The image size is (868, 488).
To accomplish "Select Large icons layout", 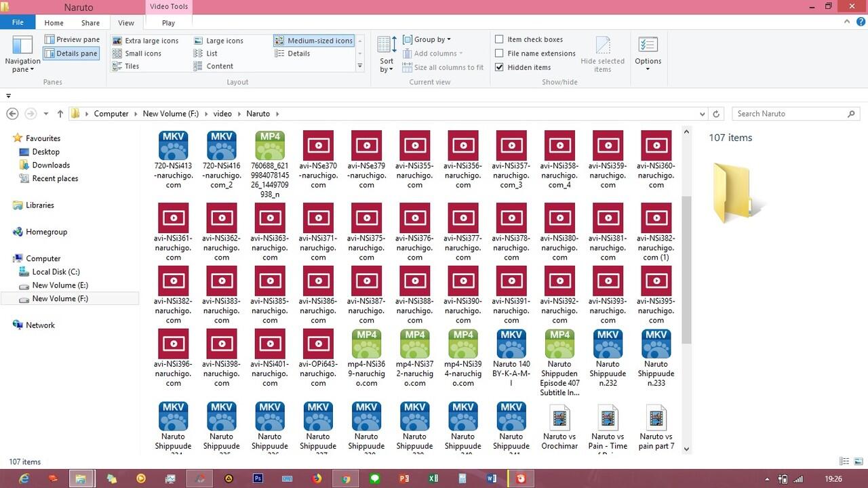I will coord(218,41).
